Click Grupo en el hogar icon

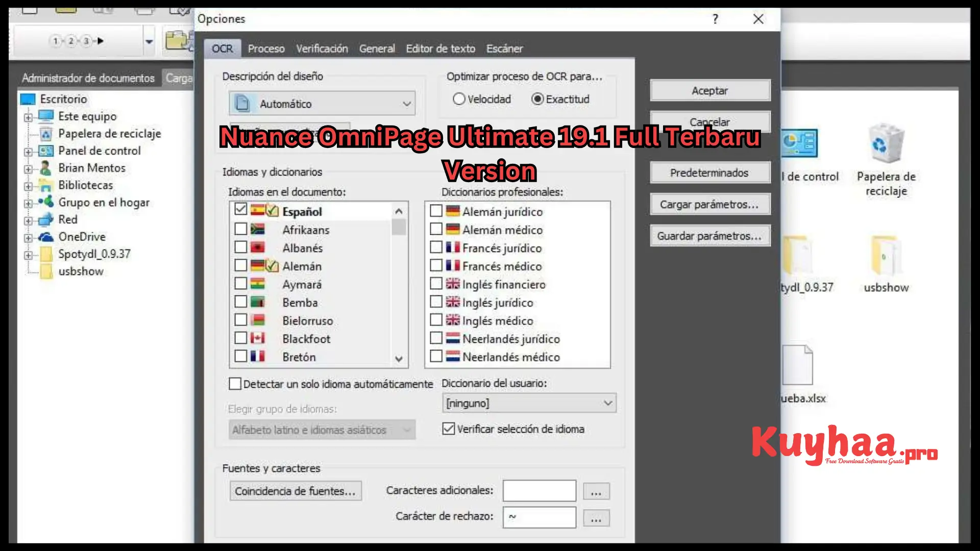(46, 202)
